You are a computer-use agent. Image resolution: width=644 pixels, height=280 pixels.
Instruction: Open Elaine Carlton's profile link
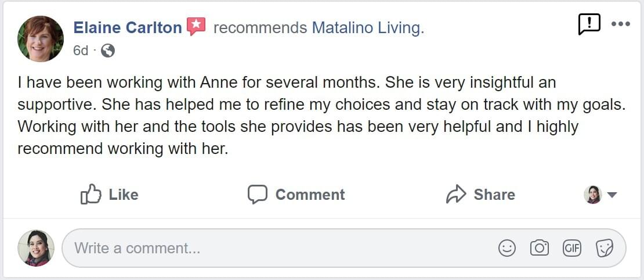(128, 27)
